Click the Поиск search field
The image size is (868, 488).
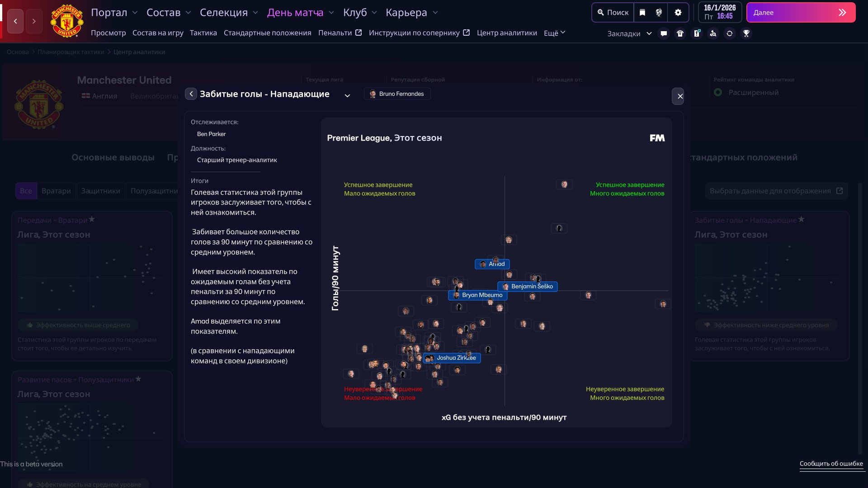613,13
